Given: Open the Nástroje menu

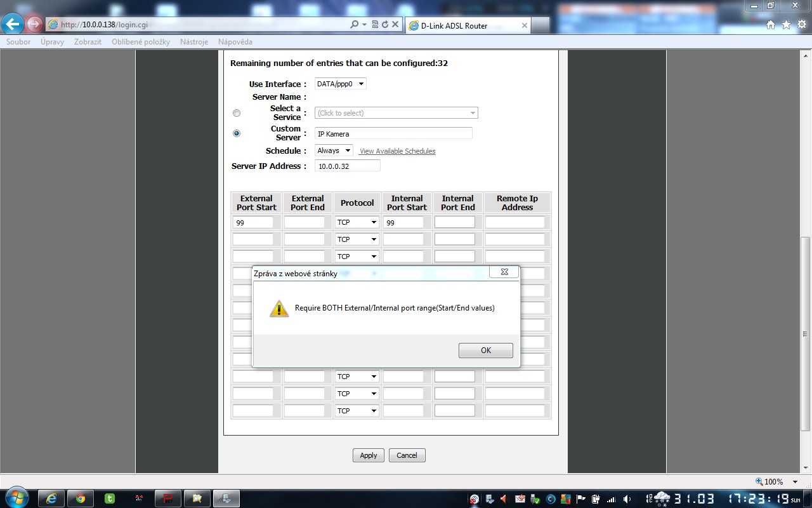Looking at the screenshot, I should click(194, 42).
